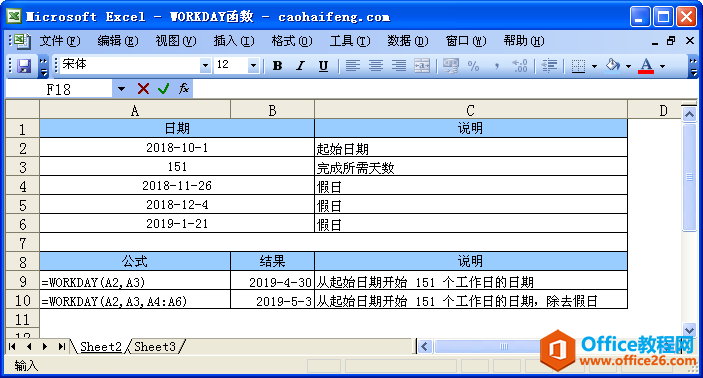Click increase decimal icon
703x378 pixels.
point(520,66)
